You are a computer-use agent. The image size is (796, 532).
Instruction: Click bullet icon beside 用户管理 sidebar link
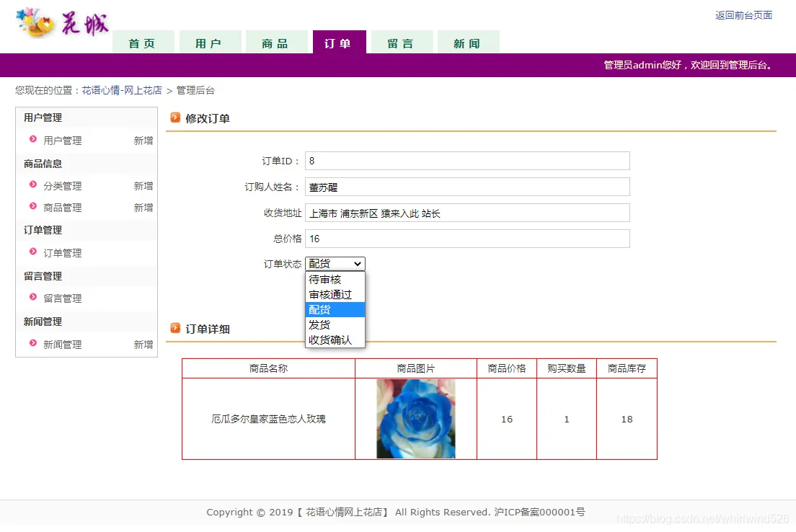pos(33,139)
